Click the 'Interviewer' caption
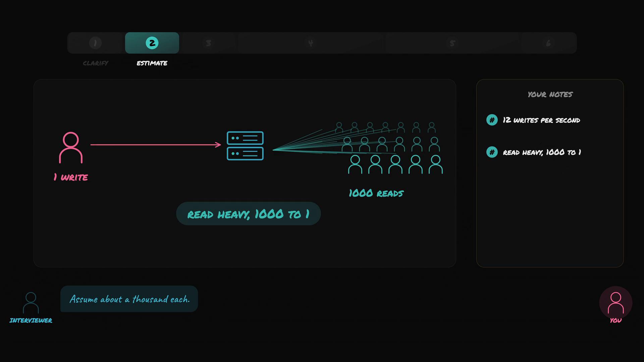The height and width of the screenshot is (362, 644). click(x=31, y=320)
